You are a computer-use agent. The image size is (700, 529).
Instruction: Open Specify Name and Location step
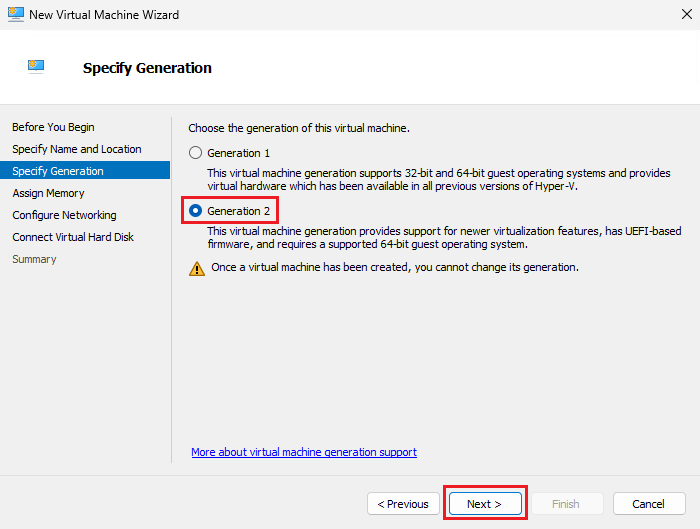(77, 149)
